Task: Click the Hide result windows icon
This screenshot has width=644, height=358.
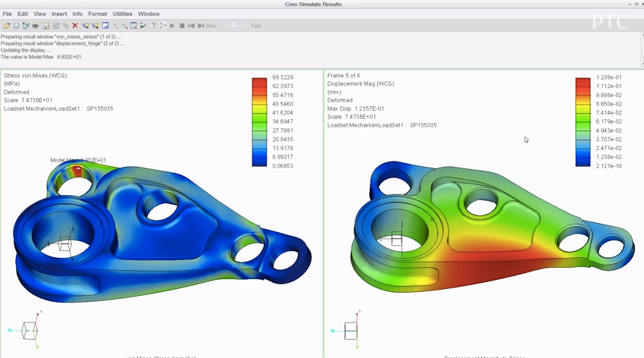Action: 95,26
